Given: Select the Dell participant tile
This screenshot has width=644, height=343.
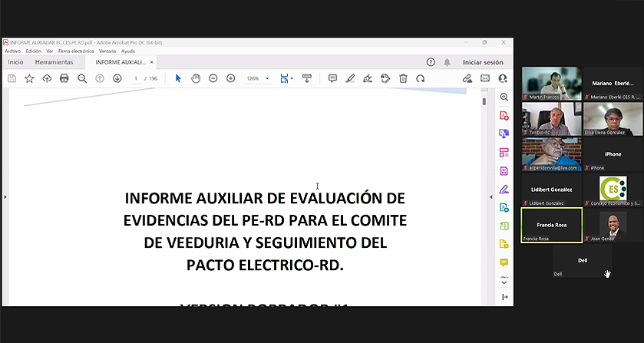Looking at the screenshot, I should (583, 260).
